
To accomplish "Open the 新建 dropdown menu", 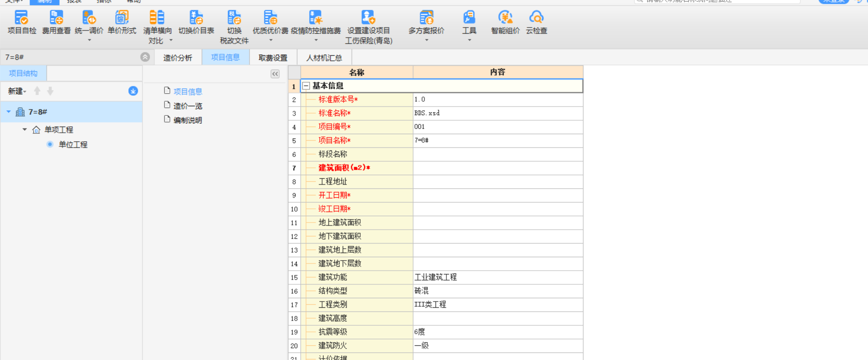I will point(17,91).
